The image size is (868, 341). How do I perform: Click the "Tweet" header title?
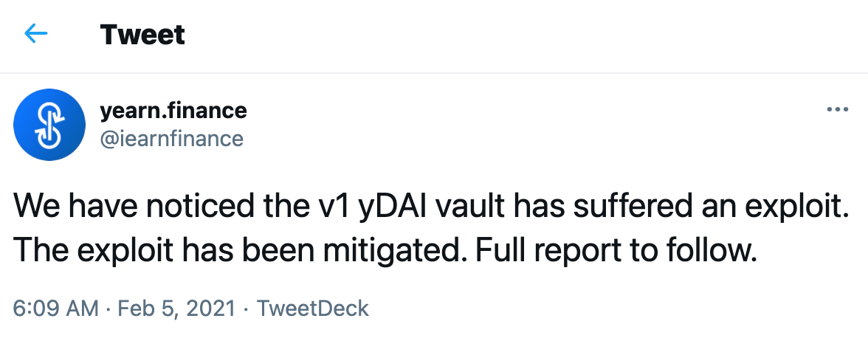142,34
